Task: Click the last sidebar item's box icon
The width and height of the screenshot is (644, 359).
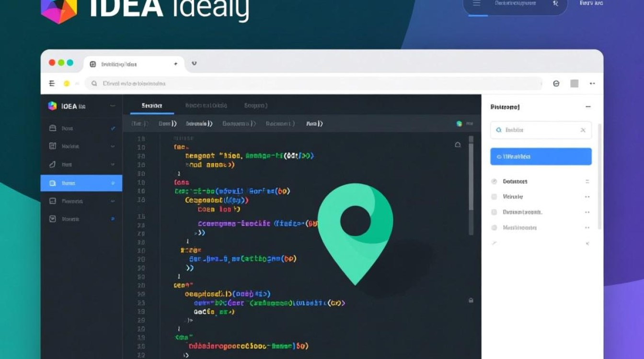Action: point(53,219)
